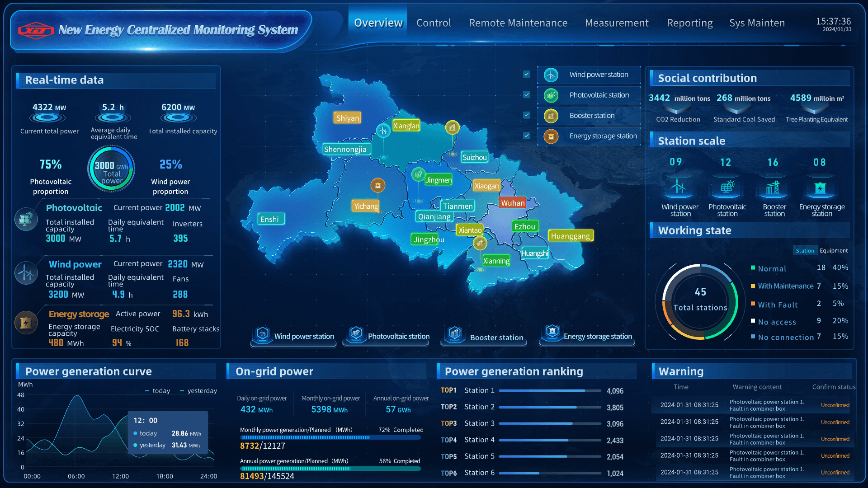Select Wuhan label on the map
The width and height of the screenshot is (868, 488).
pos(512,203)
